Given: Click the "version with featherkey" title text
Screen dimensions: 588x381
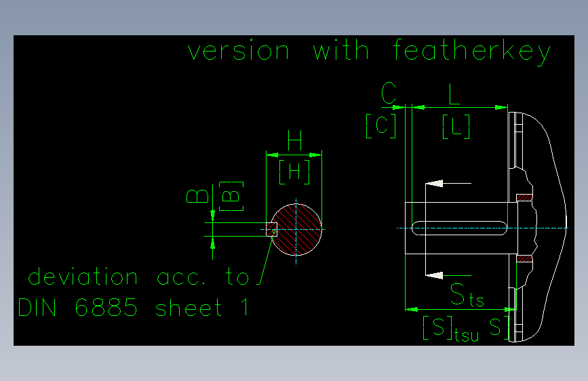Looking at the screenshot, I should pyautogui.click(x=369, y=52).
